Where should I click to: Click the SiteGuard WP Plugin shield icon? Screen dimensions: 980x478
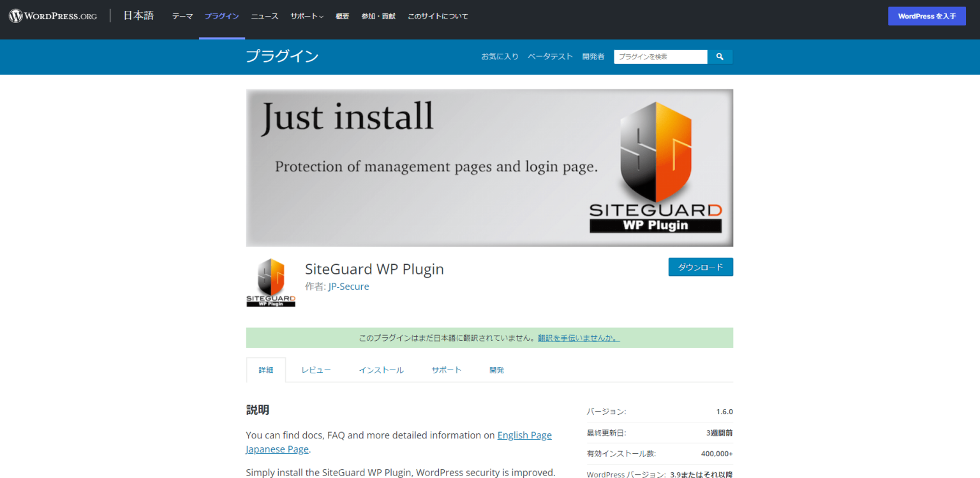(x=270, y=281)
